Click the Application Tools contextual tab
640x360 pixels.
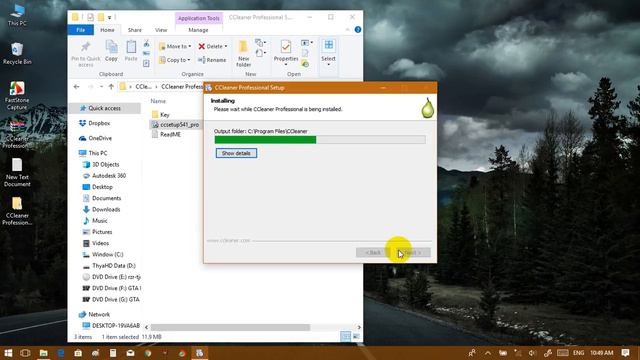click(x=199, y=18)
